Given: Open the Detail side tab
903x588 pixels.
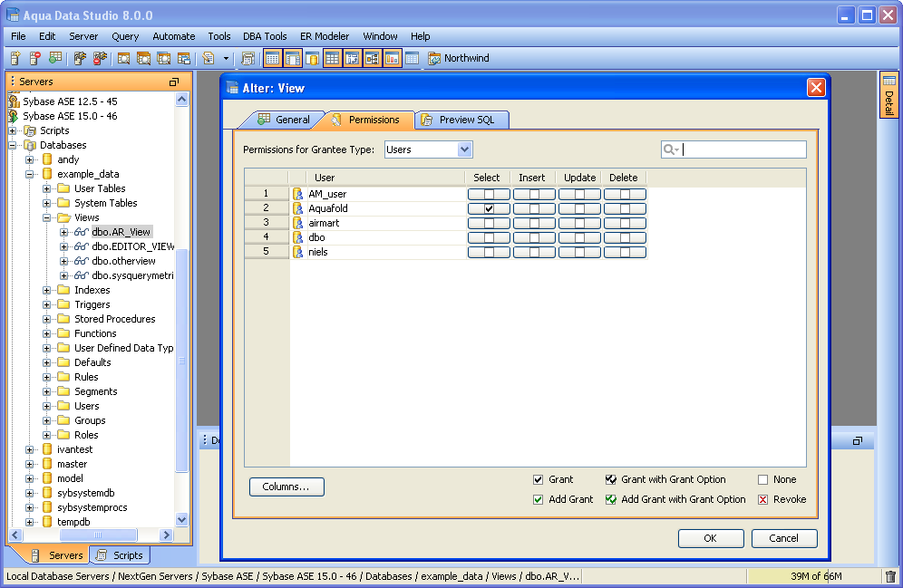Looking at the screenshot, I should [889, 95].
